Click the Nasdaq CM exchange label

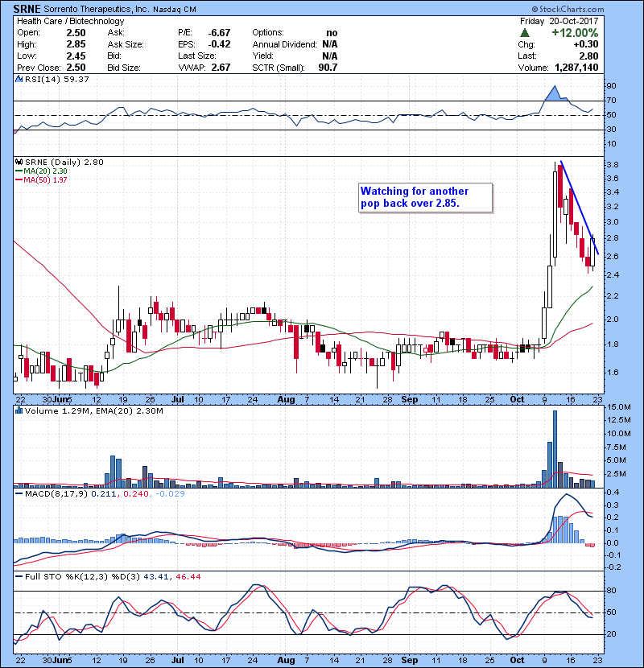(175, 10)
